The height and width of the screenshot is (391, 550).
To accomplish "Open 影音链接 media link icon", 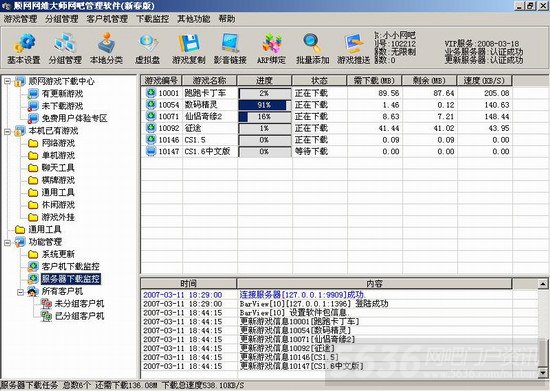I will pos(230,43).
